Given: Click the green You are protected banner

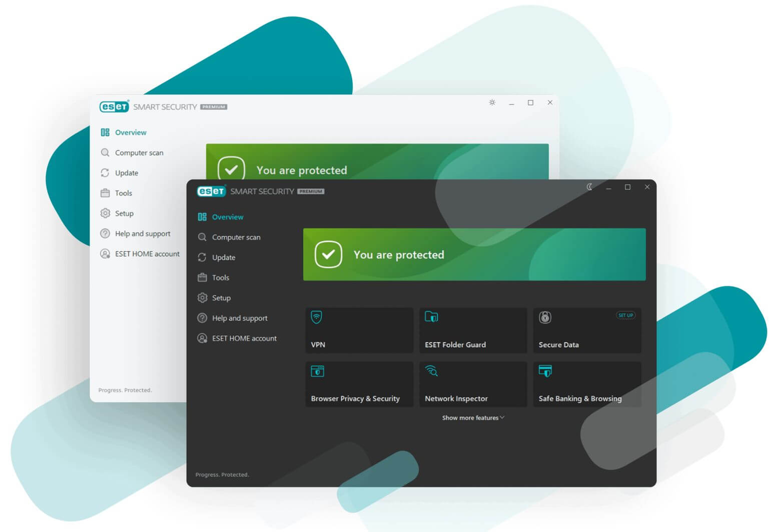Looking at the screenshot, I should 474,255.
